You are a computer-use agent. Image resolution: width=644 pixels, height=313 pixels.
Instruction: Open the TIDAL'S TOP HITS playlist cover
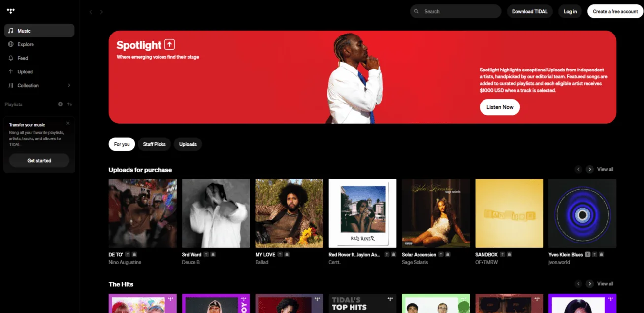[363, 304]
